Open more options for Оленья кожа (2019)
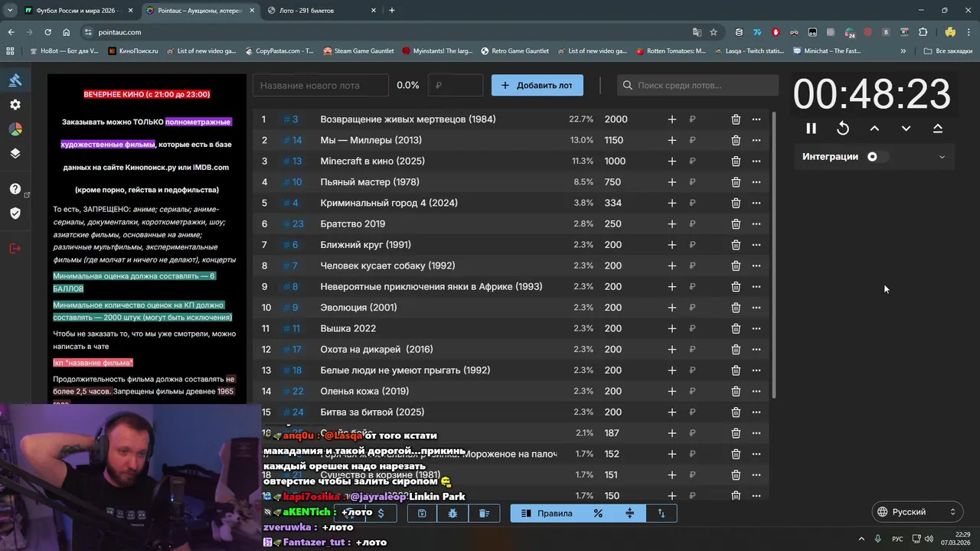 click(756, 391)
